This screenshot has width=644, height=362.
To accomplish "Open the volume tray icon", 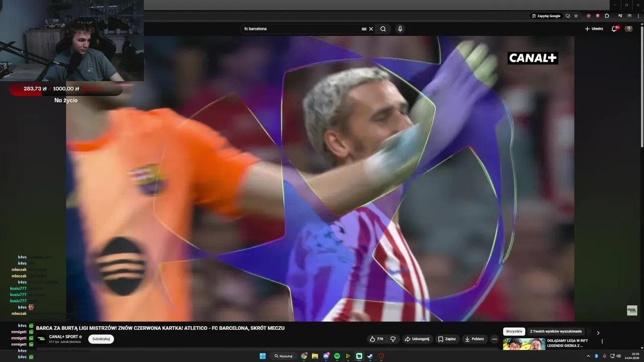I will pos(618,356).
